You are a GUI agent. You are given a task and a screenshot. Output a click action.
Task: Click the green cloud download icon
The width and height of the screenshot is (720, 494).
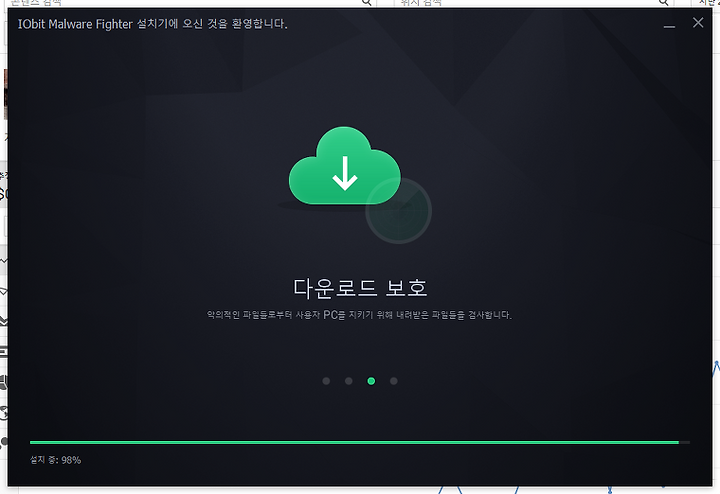pyautogui.click(x=345, y=166)
